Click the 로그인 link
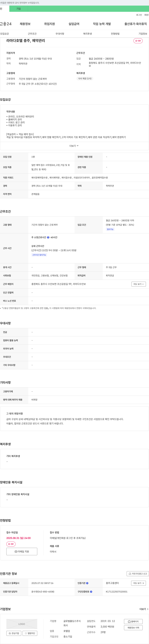Viewport: 149px width, 644px height. tap(139, 15)
